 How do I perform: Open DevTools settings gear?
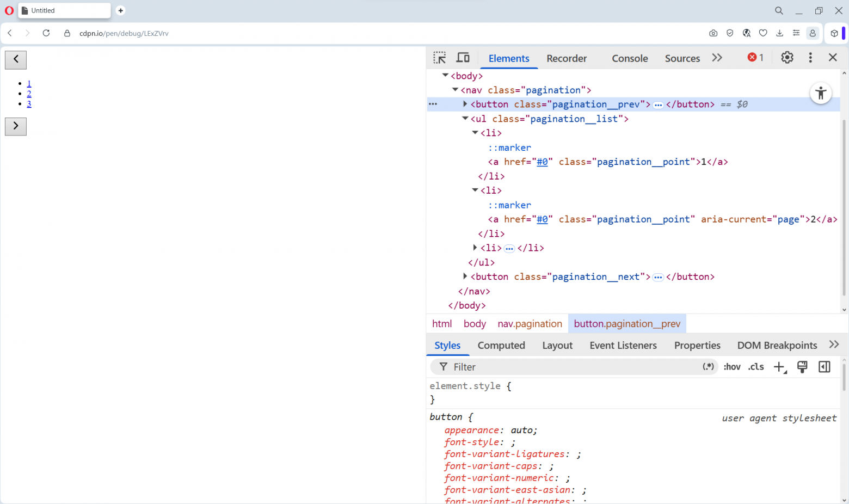[787, 58]
